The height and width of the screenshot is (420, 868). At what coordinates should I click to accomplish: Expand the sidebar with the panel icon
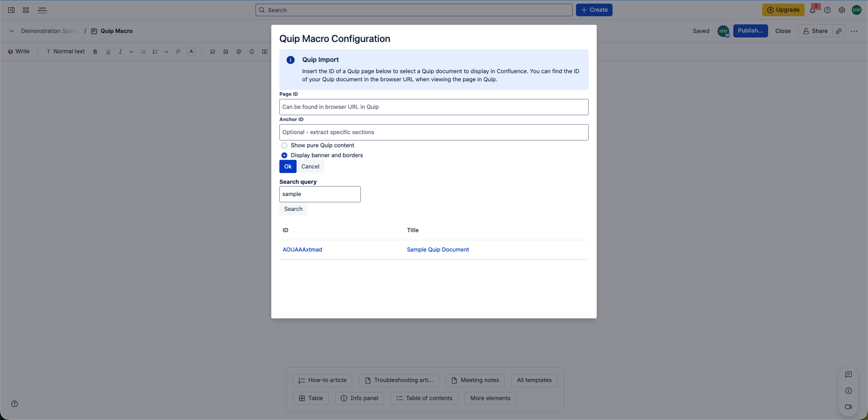click(x=11, y=10)
